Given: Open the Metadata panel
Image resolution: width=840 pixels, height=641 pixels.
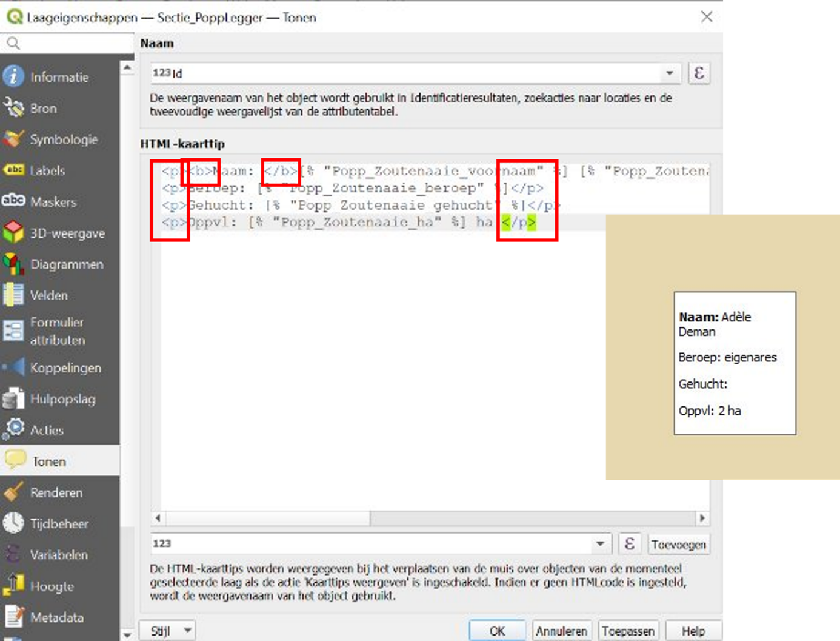Looking at the screenshot, I should pyautogui.click(x=13, y=617).
